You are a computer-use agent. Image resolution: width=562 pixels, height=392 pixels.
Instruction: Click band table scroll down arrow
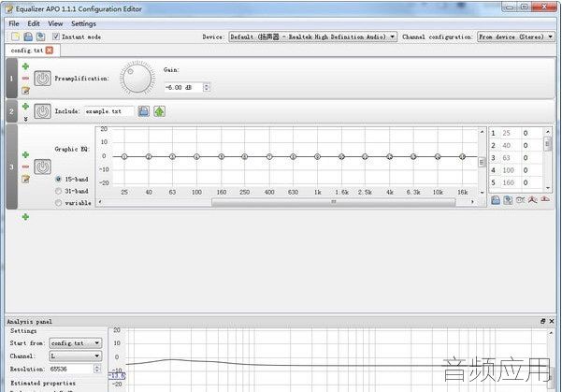click(548, 187)
